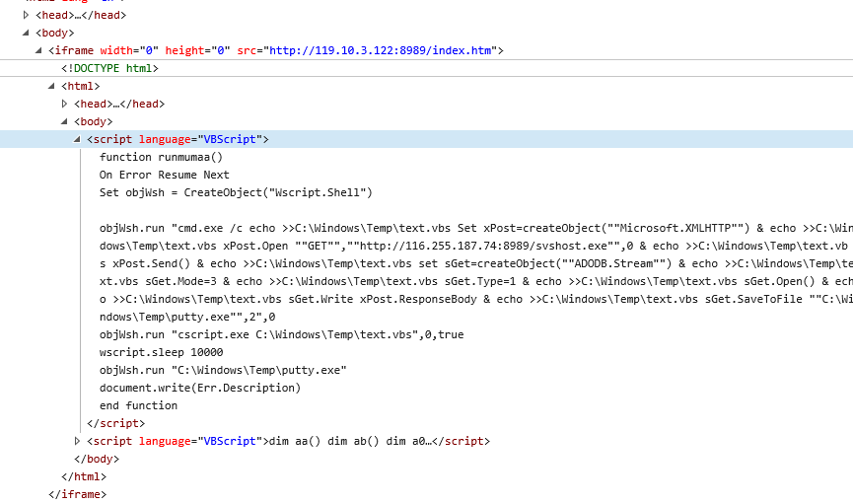Collapse the inner body node
Image resolution: width=853 pixels, height=504 pixels.
click(64, 121)
